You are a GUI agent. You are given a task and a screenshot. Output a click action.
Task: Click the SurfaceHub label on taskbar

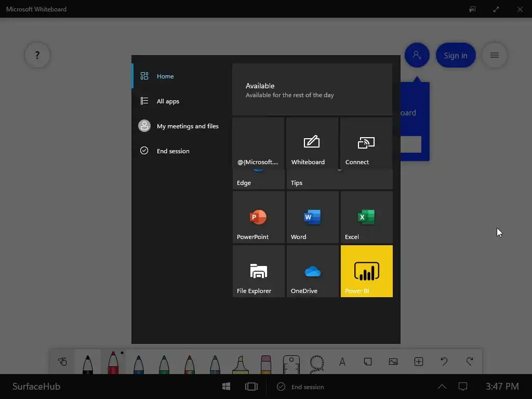[x=36, y=387]
